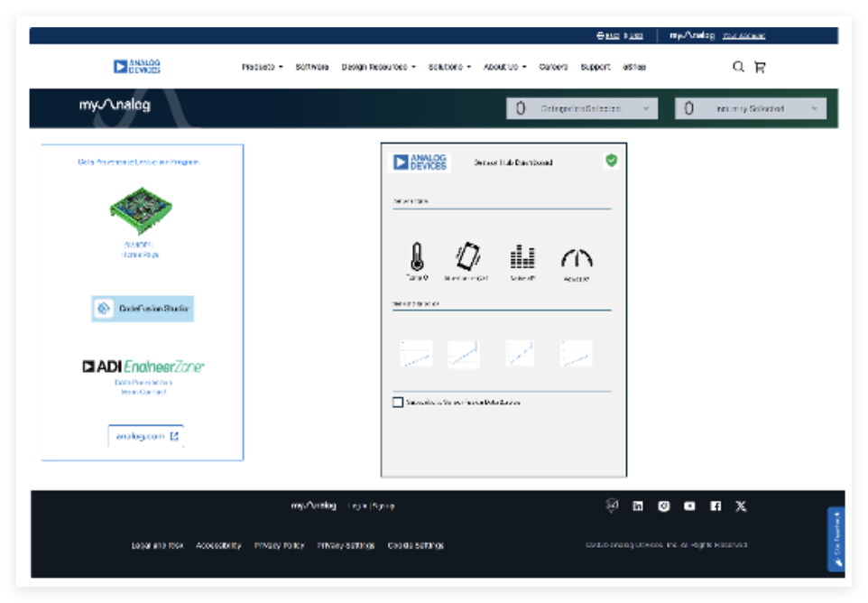Open the bar-graph equalizer sensor icon

[522, 257]
